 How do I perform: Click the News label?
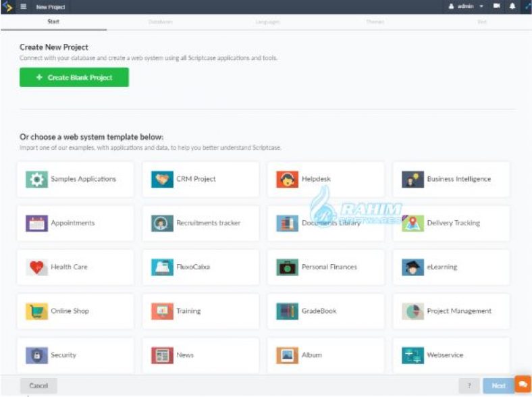click(185, 355)
